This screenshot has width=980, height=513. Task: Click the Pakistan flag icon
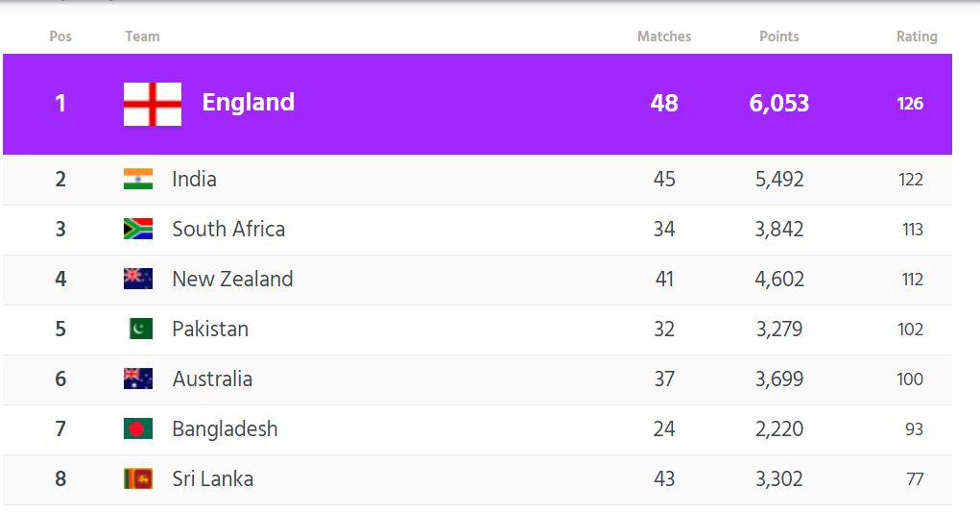tap(138, 329)
